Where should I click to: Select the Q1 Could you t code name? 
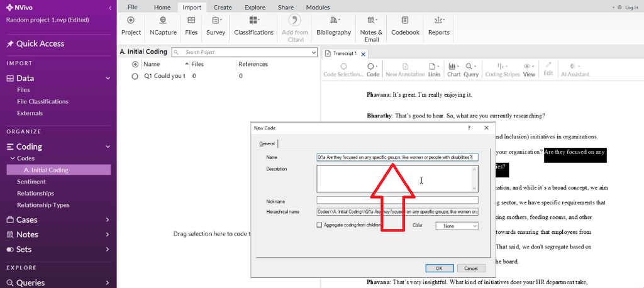pyautogui.click(x=164, y=76)
